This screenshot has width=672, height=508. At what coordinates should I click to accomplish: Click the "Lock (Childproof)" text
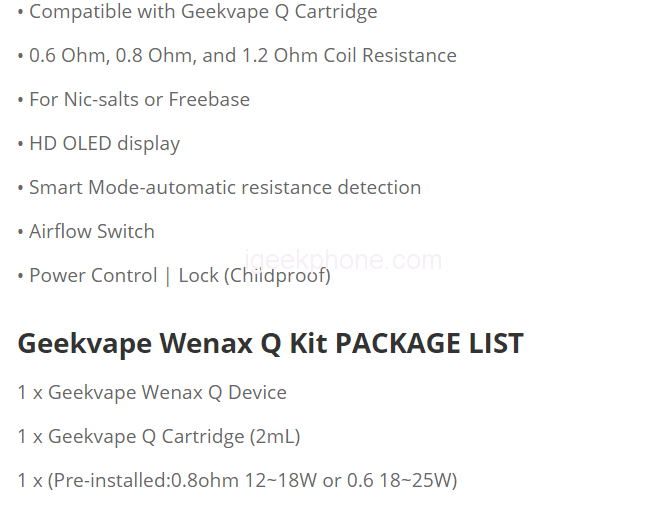tap(254, 276)
